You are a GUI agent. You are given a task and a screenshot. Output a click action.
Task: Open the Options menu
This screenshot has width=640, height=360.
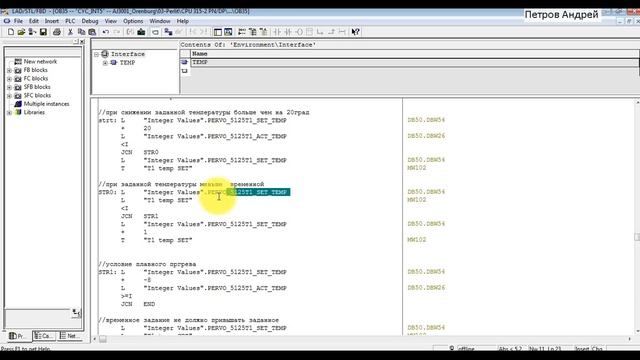point(133,21)
